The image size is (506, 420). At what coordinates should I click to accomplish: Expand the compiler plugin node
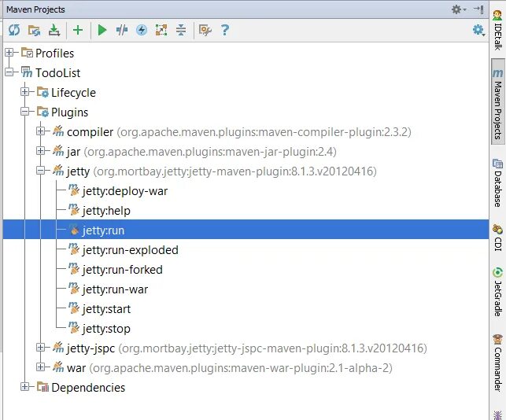click(x=40, y=131)
